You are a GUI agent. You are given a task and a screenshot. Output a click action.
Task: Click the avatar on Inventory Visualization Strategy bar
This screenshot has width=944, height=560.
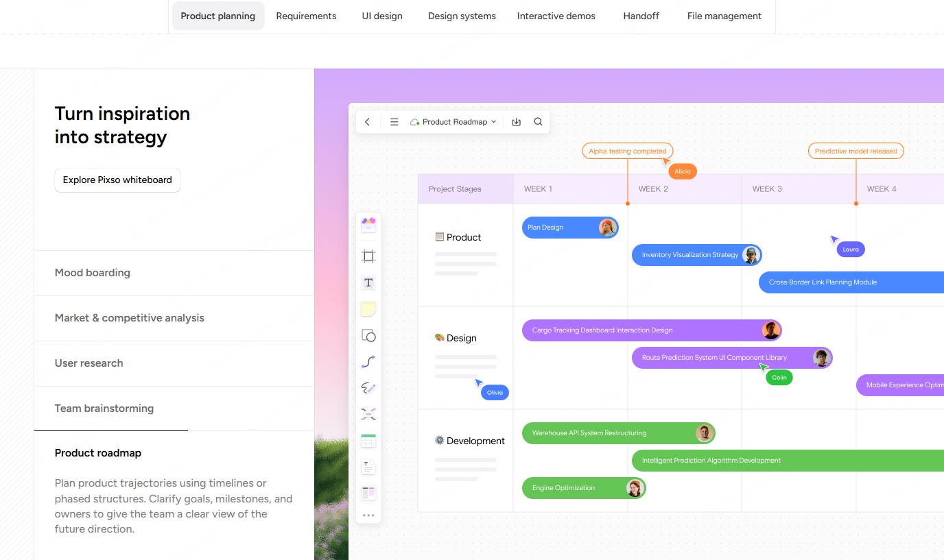point(751,255)
